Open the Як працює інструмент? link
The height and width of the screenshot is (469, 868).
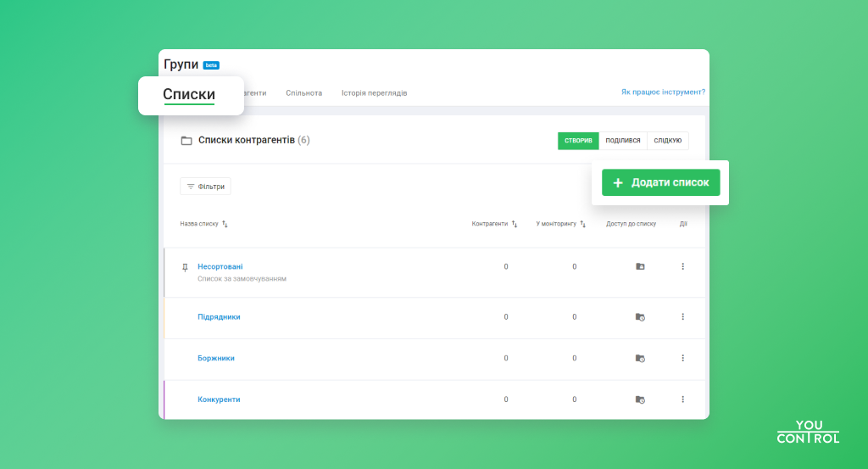point(663,92)
